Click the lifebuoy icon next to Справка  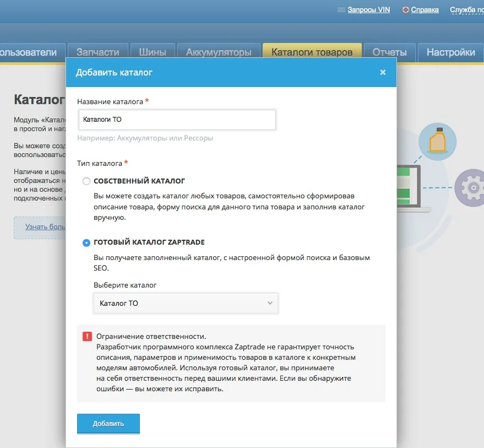click(406, 10)
